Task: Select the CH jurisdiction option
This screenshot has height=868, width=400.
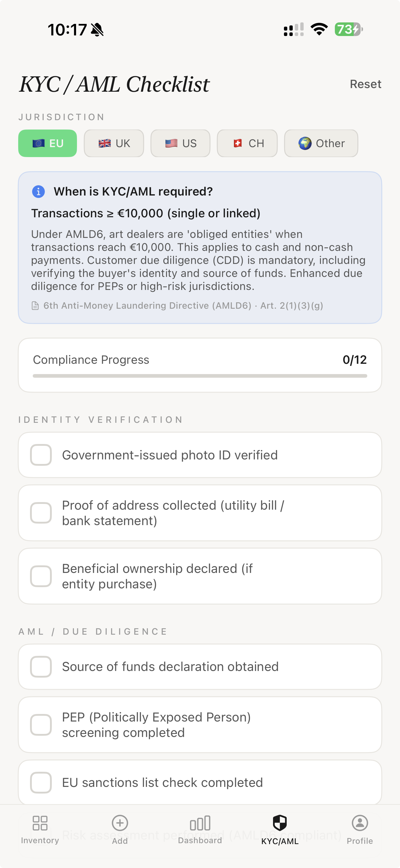Action: [247, 143]
